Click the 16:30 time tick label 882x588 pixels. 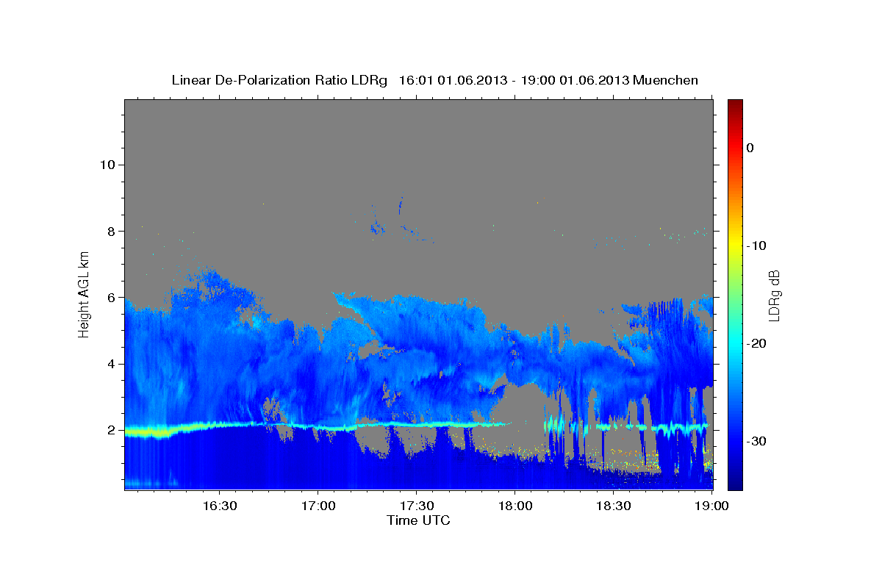[x=219, y=506]
